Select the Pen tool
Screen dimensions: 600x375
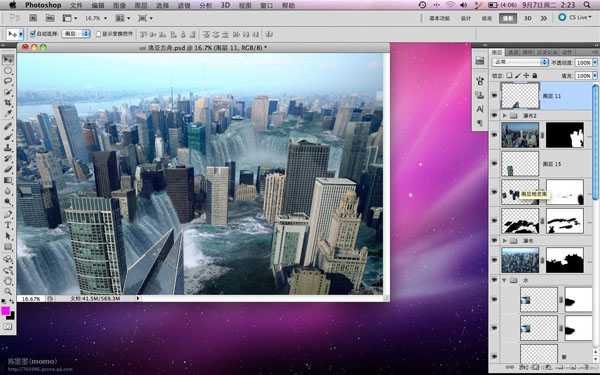pos(8,214)
